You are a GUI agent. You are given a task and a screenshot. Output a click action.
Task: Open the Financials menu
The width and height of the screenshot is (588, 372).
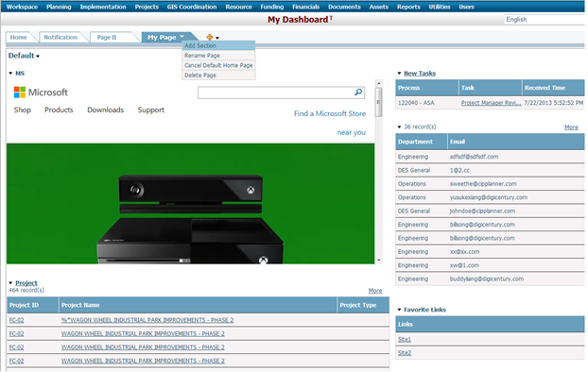pos(306,7)
